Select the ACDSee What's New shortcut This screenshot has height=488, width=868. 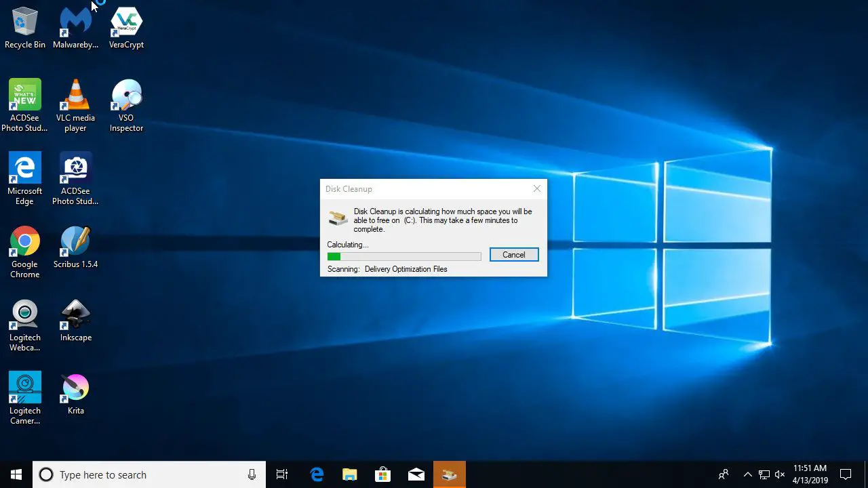point(25,105)
